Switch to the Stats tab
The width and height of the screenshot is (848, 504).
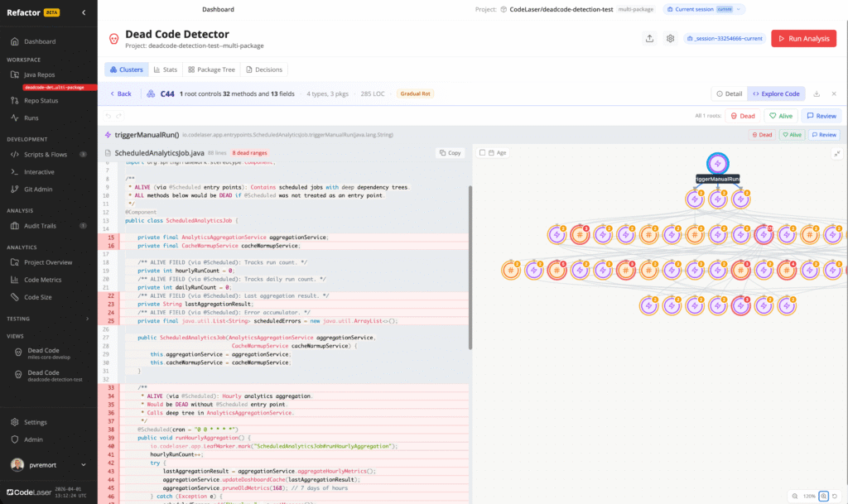coord(166,70)
